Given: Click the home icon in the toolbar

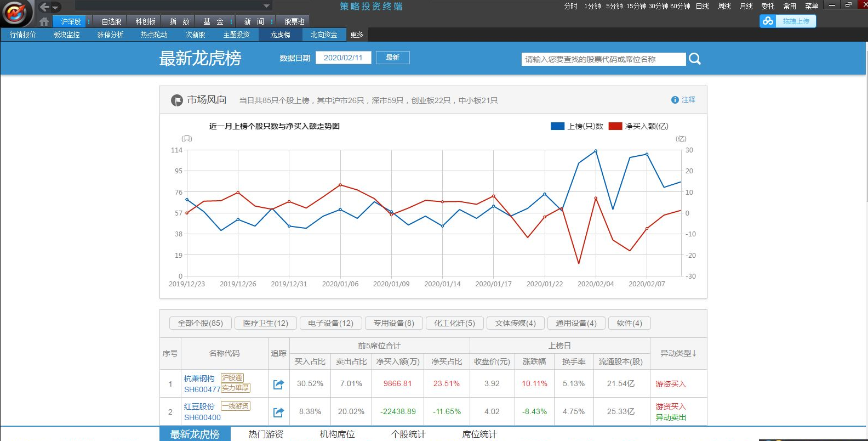Looking at the screenshot, I should point(44,21).
